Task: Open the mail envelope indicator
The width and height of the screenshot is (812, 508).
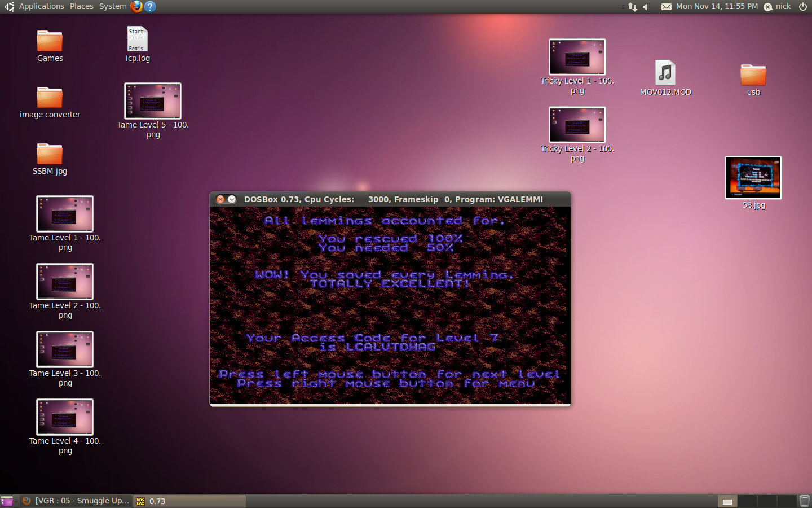Action: pyautogui.click(x=666, y=7)
